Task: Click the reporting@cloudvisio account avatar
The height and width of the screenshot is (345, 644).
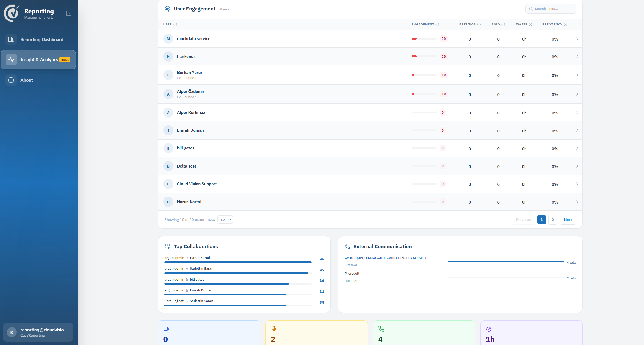Action: [12, 332]
